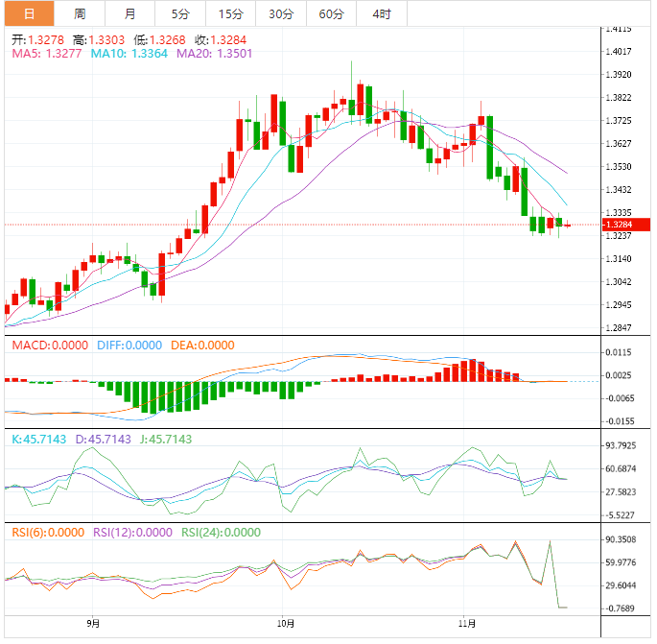The width and height of the screenshot is (657, 644).
Task: Click the red 1.3284 current price tag
Action: click(x=626, y=225)
